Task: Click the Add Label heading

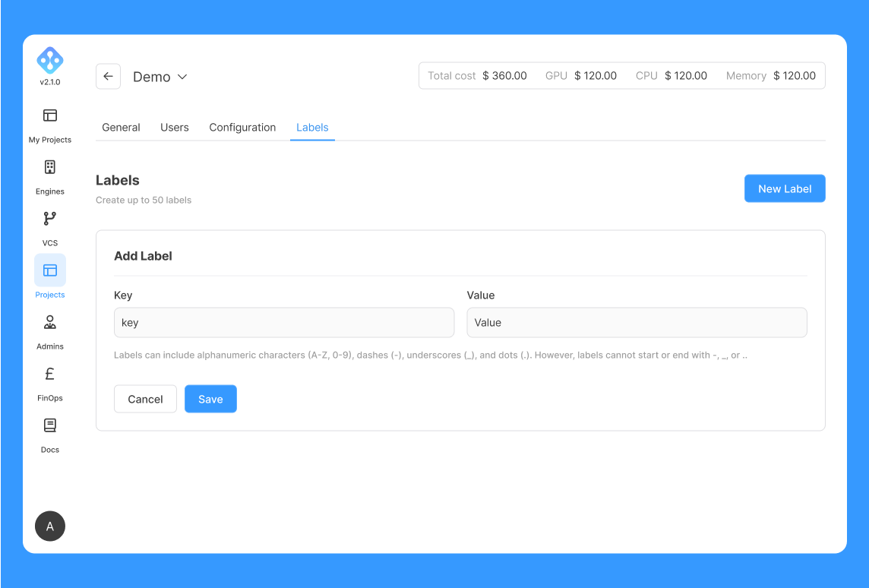Action: click(143, 256)
